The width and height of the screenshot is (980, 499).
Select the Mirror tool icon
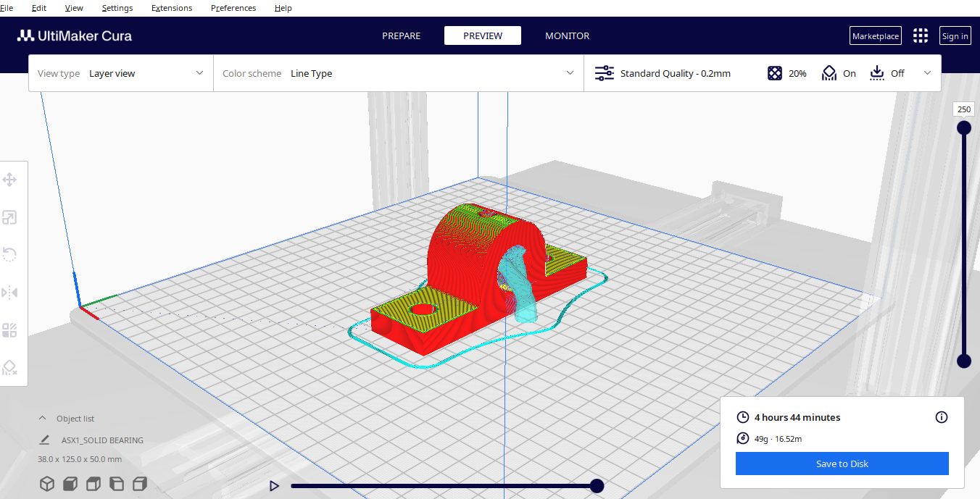tap(10, 293)
